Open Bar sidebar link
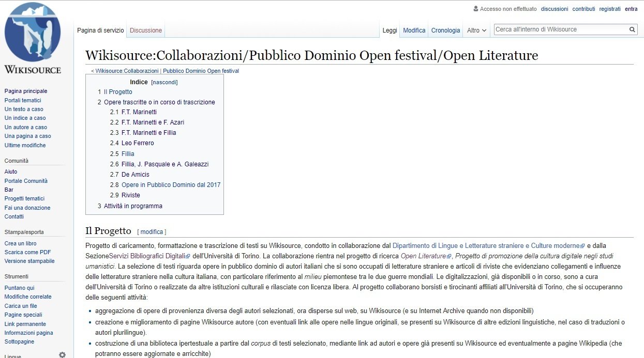 [x=9, y=190]
